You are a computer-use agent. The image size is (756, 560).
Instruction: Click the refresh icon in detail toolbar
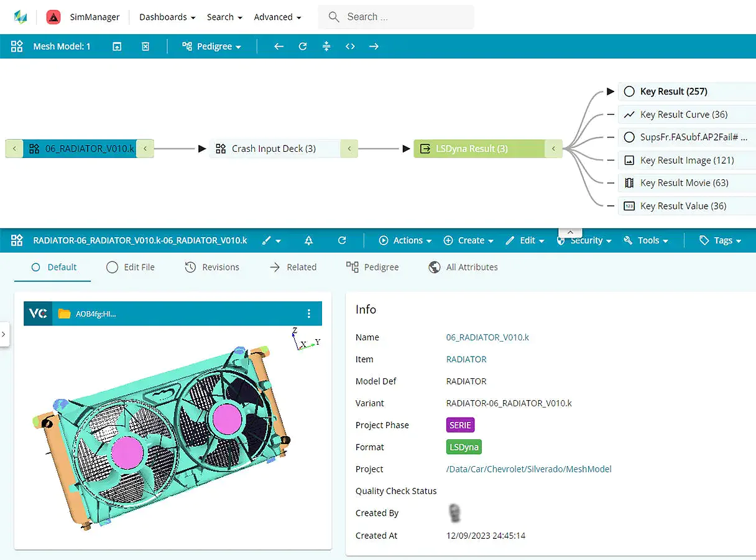pyautogui.click(x=342, y=240)
